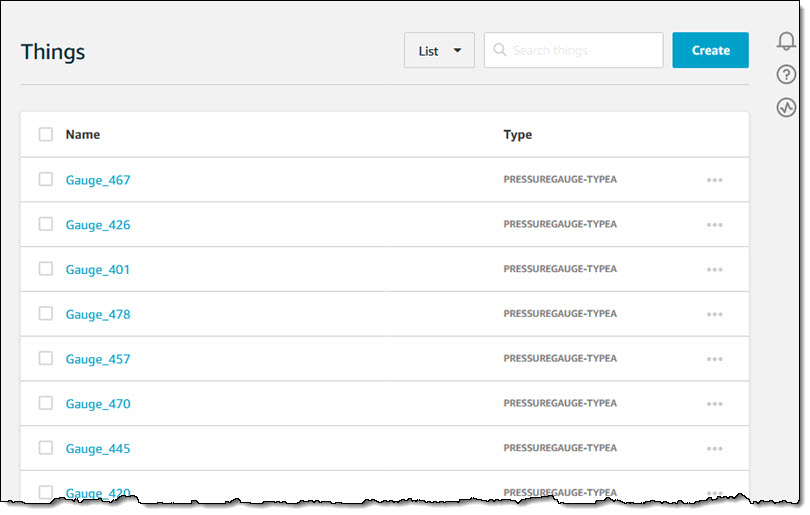Open the notifications bell icon
This screenshot has height=515, width=810.
[x=786, y=41]
